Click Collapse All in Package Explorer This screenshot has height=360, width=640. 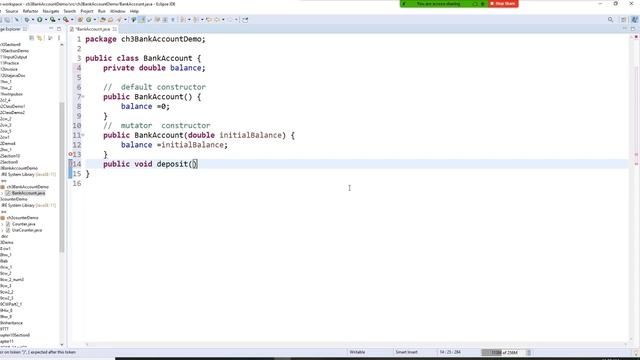click(x=31, y=38)
